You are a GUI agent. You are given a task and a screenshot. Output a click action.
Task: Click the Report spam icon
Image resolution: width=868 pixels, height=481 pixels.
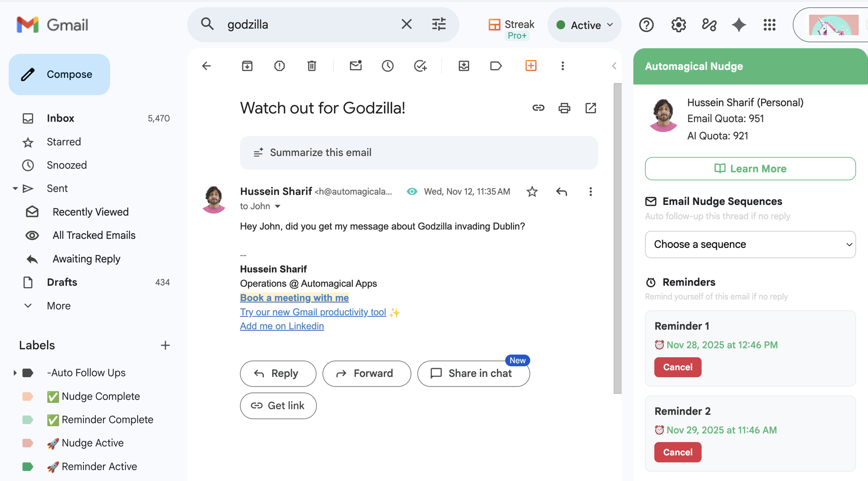pyautogui.click(x=279, y=66)
